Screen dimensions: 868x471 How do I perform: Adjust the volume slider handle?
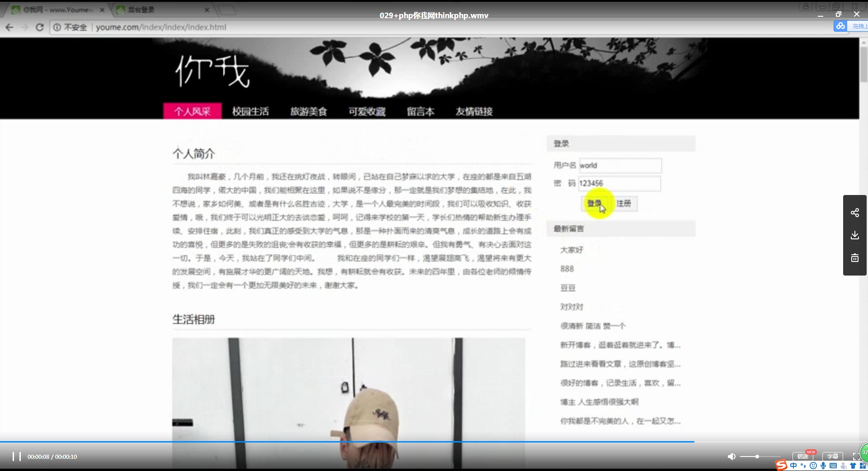point(757,457)
